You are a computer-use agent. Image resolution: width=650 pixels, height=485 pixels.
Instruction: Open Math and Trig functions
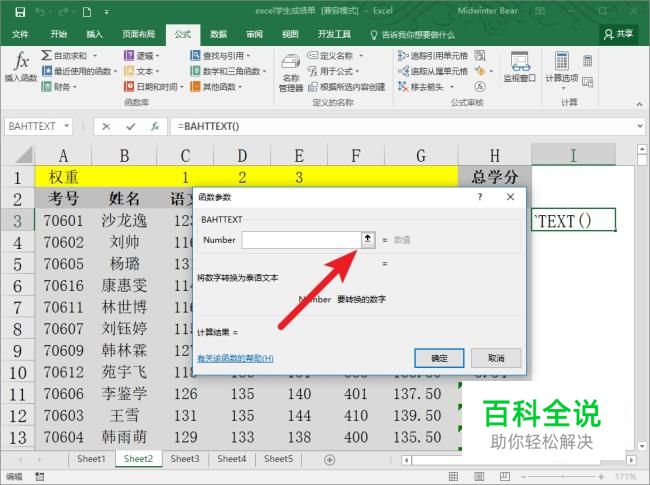click(228, 71)
